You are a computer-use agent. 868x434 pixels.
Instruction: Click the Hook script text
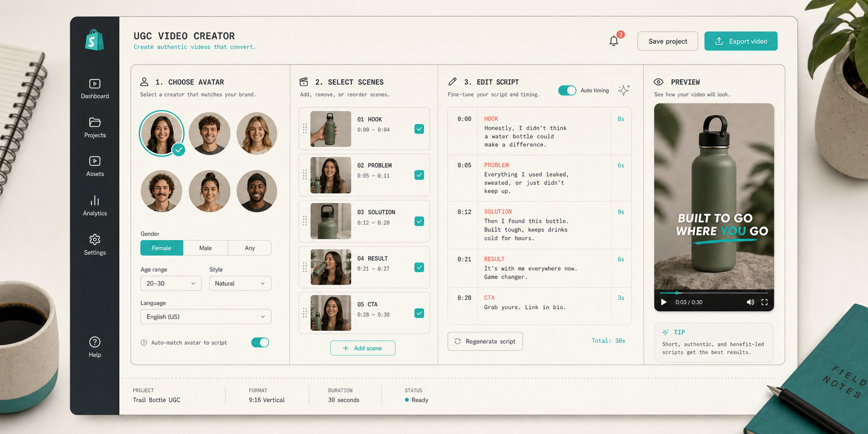coord(525,137)
